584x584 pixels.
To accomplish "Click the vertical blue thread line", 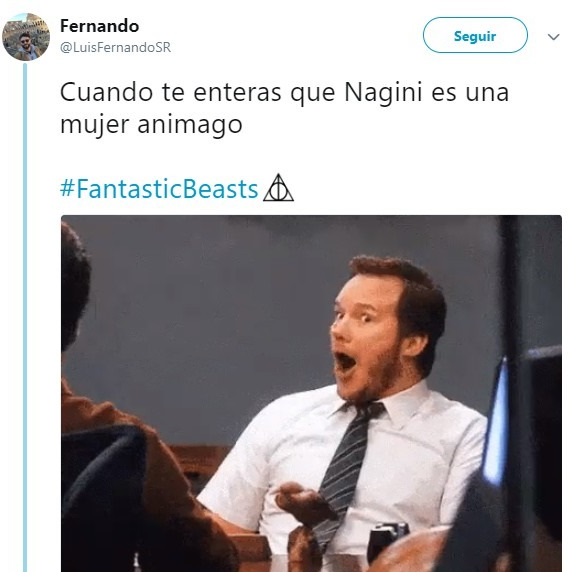I will click(x=25, y=317).
